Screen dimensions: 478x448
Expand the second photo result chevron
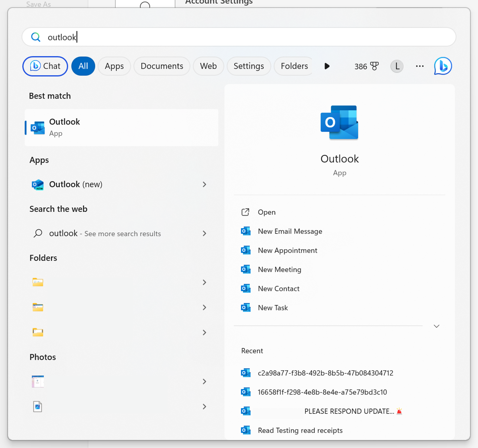tap(204, 406)
